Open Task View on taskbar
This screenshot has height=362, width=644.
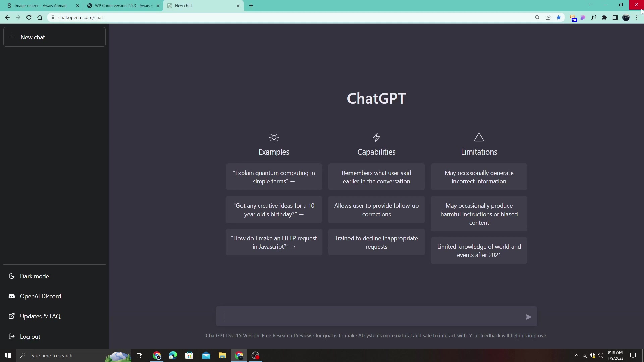(140, 355)
